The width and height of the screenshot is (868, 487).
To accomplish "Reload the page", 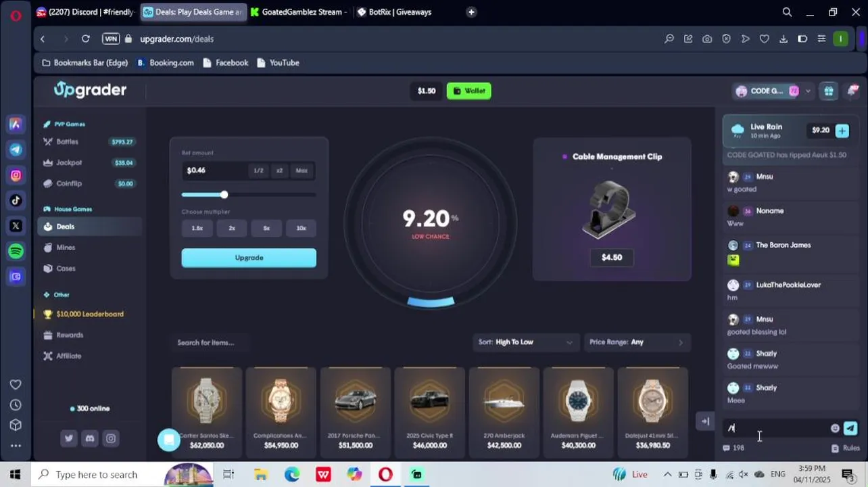I will click(86, 39).
